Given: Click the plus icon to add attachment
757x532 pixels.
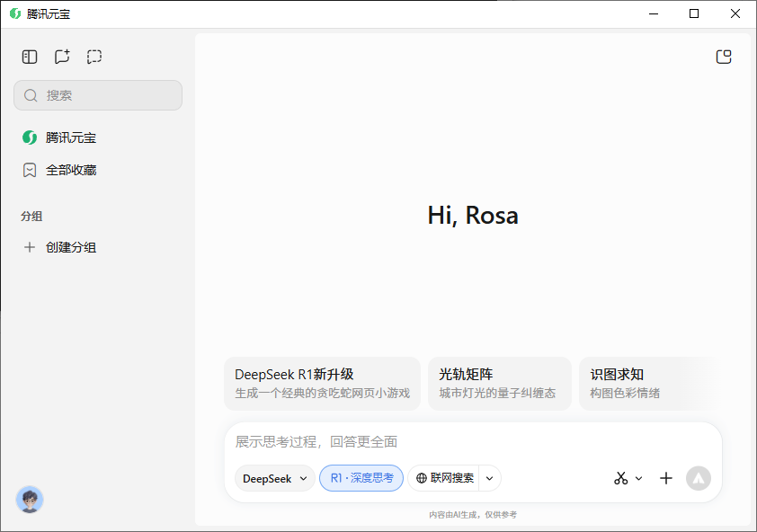Looking at the screenshot, I should 666,478.
